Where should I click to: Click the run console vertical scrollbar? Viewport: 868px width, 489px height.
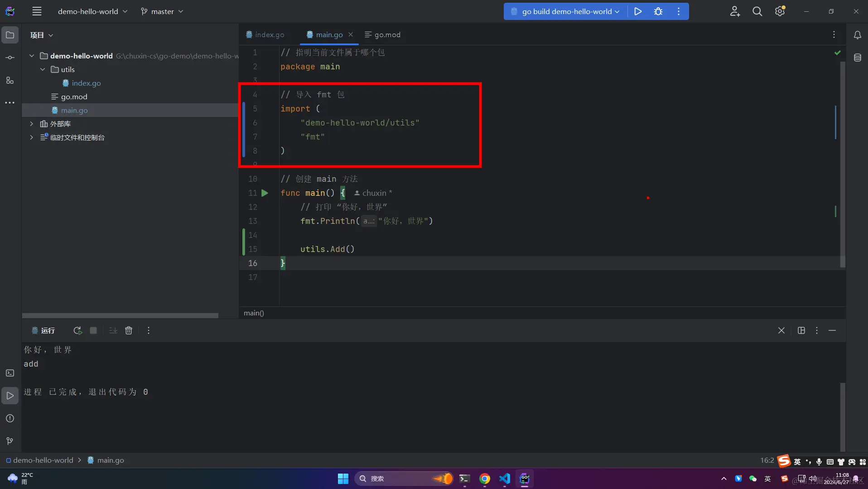pyautogui.click(x=843, y=417)
